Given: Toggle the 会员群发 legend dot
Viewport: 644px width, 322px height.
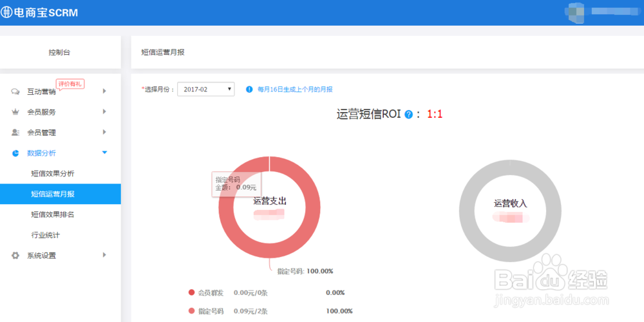Looking at the screenshot, I should (191, 292).
